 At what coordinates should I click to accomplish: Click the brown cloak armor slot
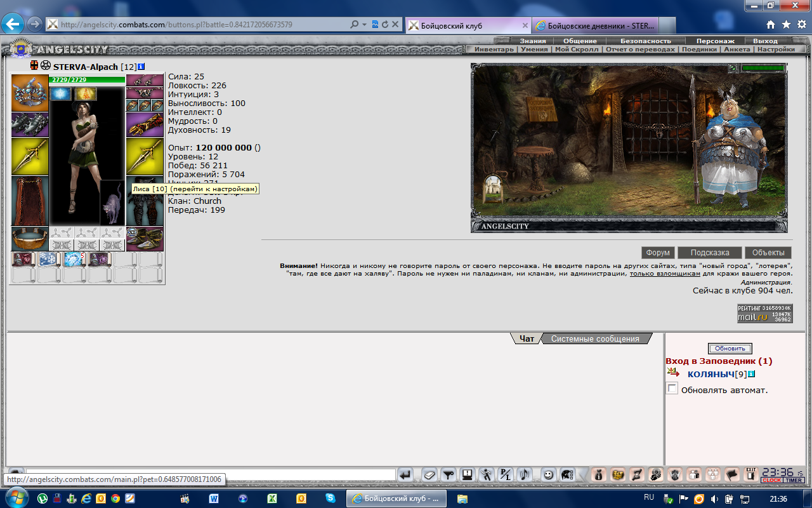click(x=30, y=201)
